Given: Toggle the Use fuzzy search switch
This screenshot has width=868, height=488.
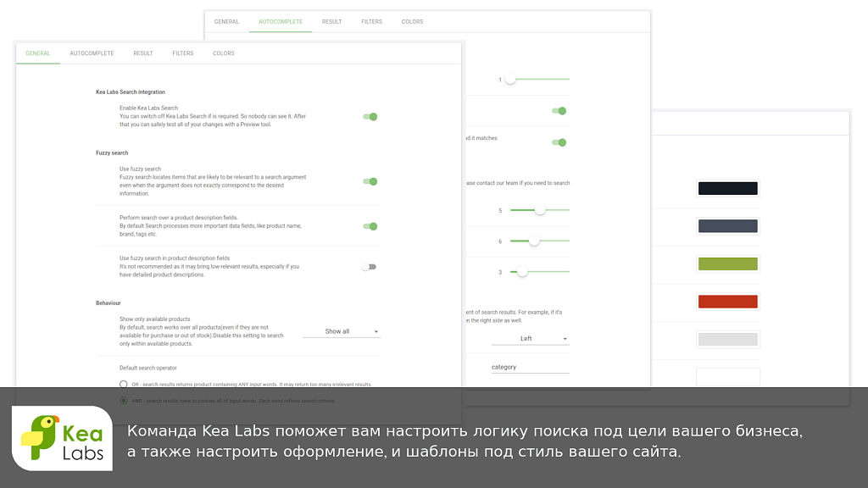Looking at the screenshot, I should click(x=369, y=181).
